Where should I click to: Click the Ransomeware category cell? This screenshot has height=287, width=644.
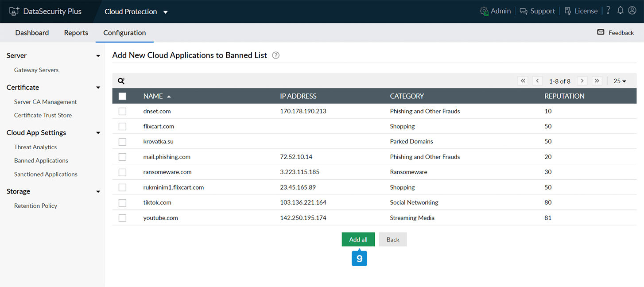408,172
